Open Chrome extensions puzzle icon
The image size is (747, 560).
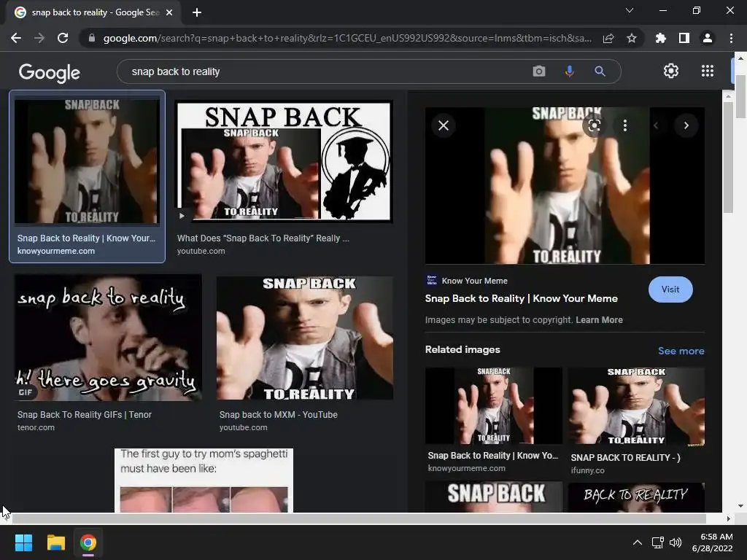coord(661,38)
